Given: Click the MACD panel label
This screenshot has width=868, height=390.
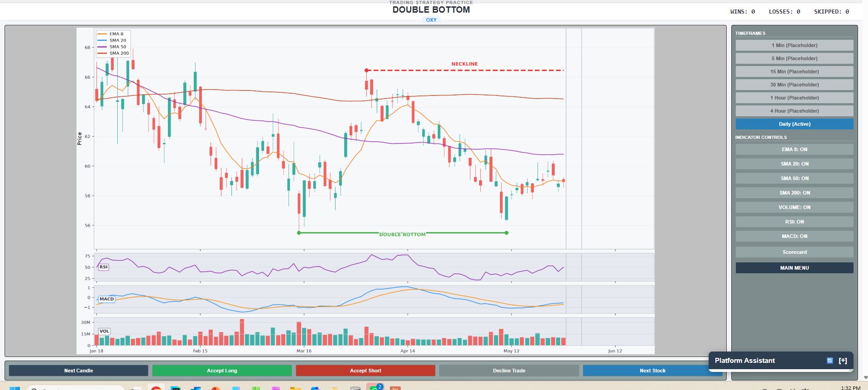Looking at the screenshot, I should pos(107,299).
